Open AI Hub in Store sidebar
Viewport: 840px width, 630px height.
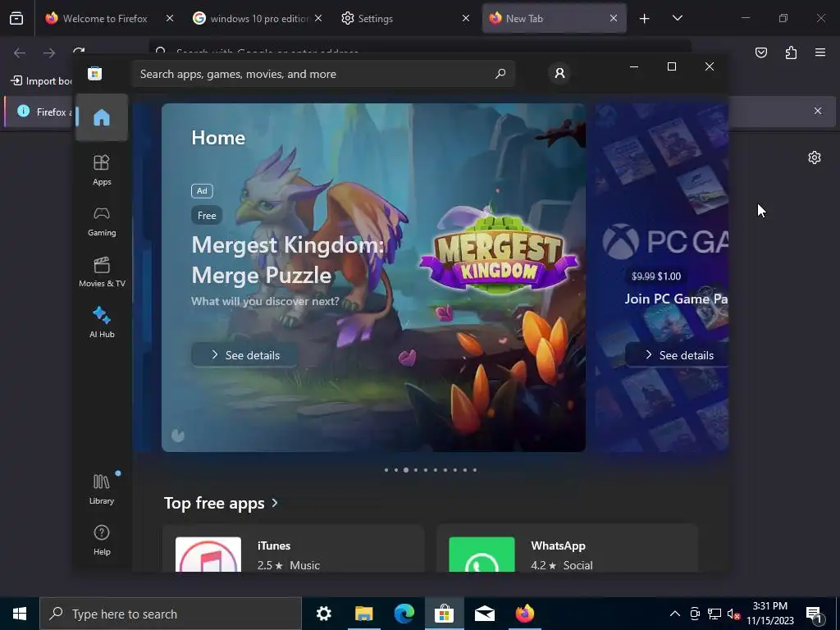tap(102, 322)
